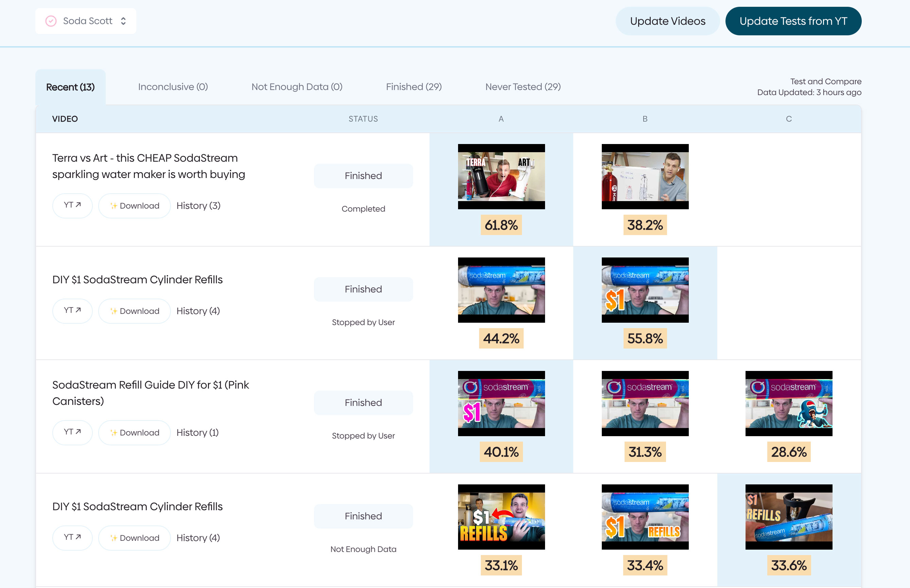This screenshot has height=588, width=910.
Task: Open YT link for first DIY $1 Cylinder Refills
Action: 72,310
